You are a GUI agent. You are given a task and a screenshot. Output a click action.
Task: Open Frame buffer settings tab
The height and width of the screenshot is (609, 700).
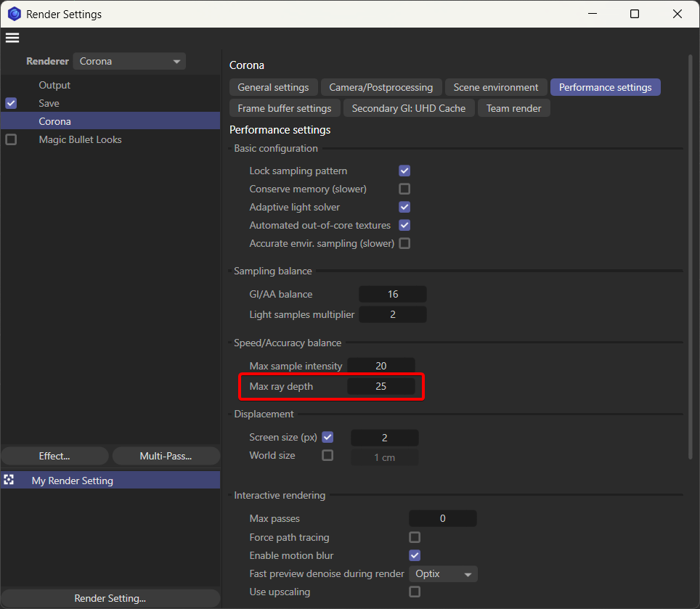[285, 108]
